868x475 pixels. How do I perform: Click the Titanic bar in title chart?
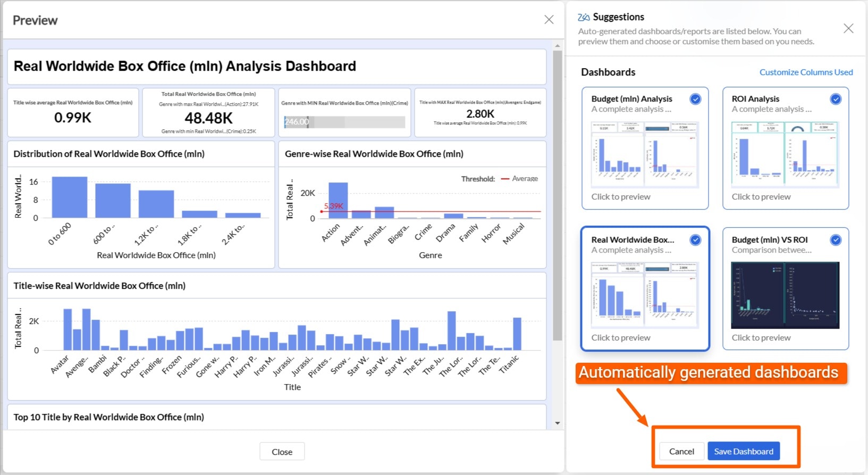tap(517, 334)
